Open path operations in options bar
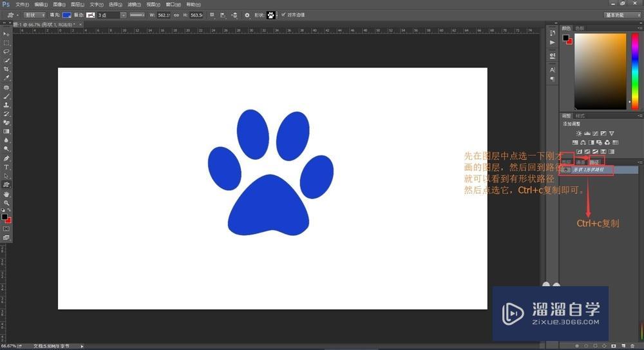Screen dimensions: 644x350 (212, 15)
